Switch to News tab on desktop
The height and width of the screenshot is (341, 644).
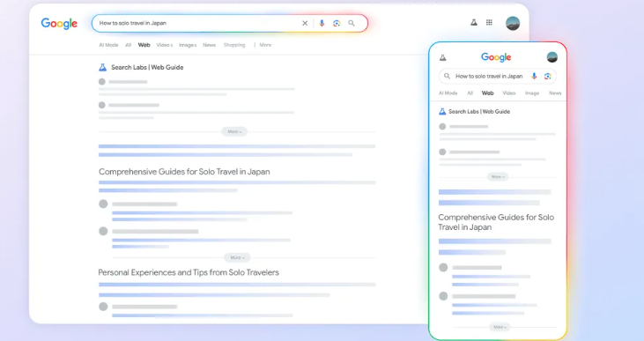pos(209,45)
